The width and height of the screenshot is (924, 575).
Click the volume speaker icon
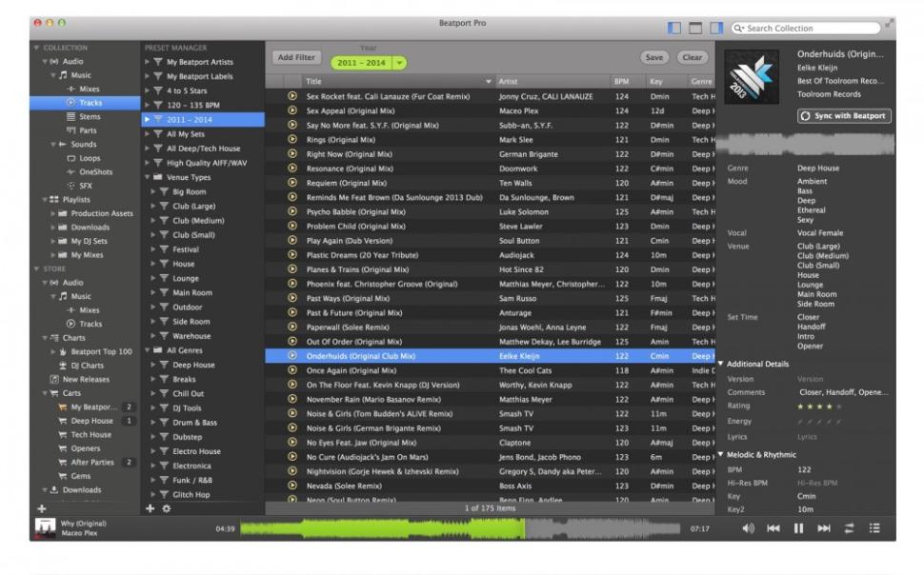tap(748, 528)
